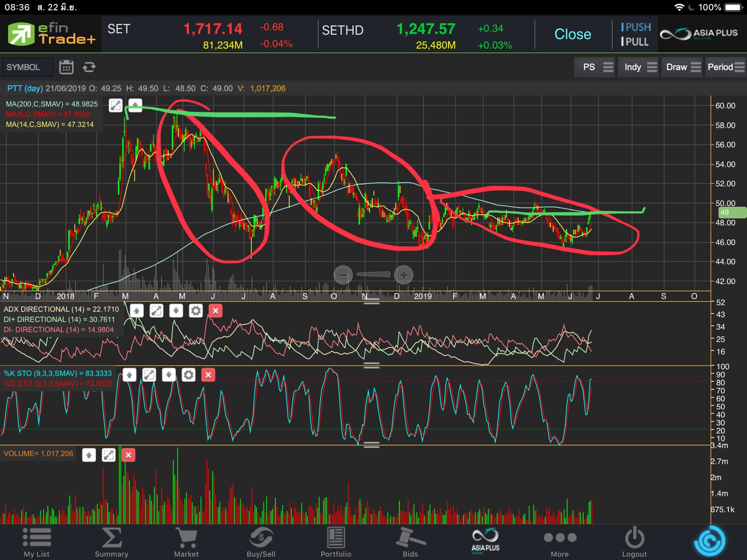Zoom out chart with minus button
The height and width of the screenshot is (560, 747).
point(343,275)
